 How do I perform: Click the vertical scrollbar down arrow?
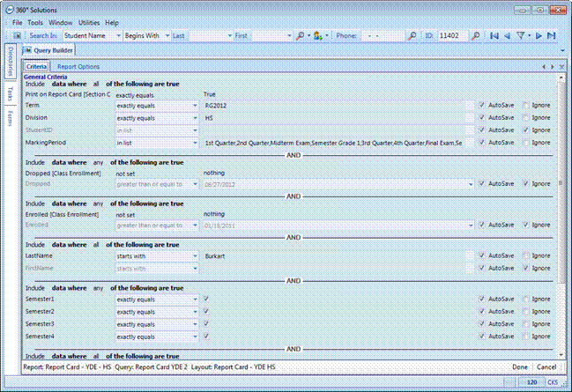[561, 354]
